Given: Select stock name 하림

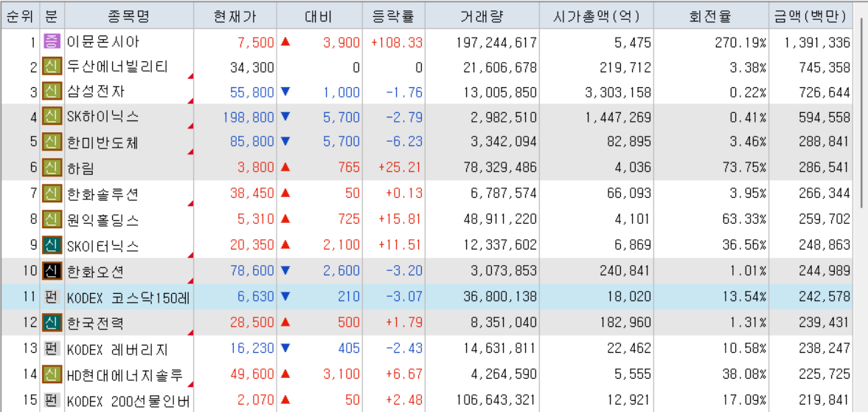Looking at the screenshot, I should click(x=81, y=168).
